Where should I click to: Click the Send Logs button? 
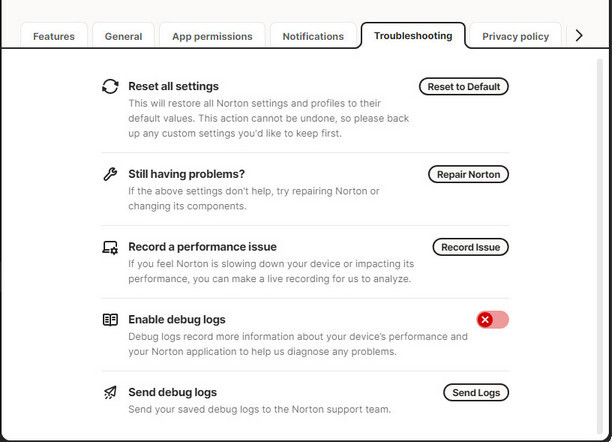point(476,393)
